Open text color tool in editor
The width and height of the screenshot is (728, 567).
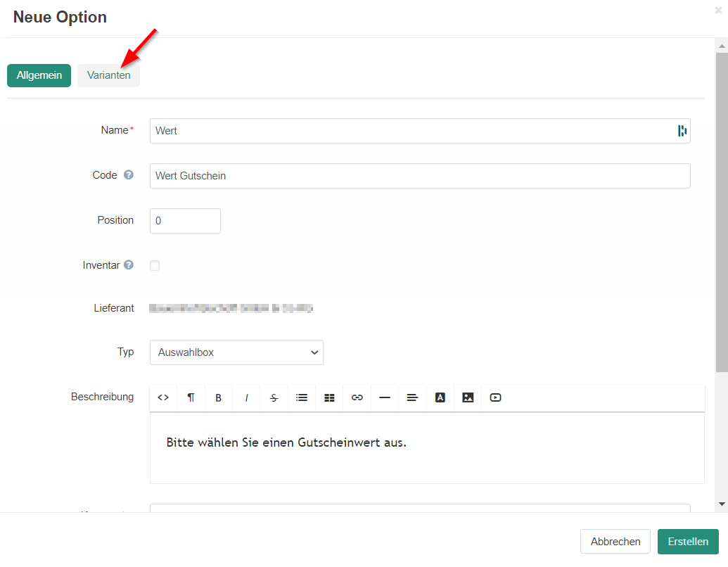click(x=440, y=397)
